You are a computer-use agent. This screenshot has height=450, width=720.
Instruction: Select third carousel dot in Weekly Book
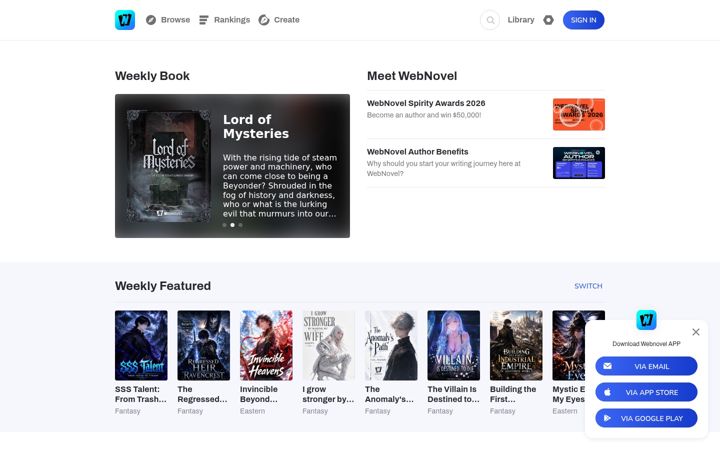[x=240, y=225]
